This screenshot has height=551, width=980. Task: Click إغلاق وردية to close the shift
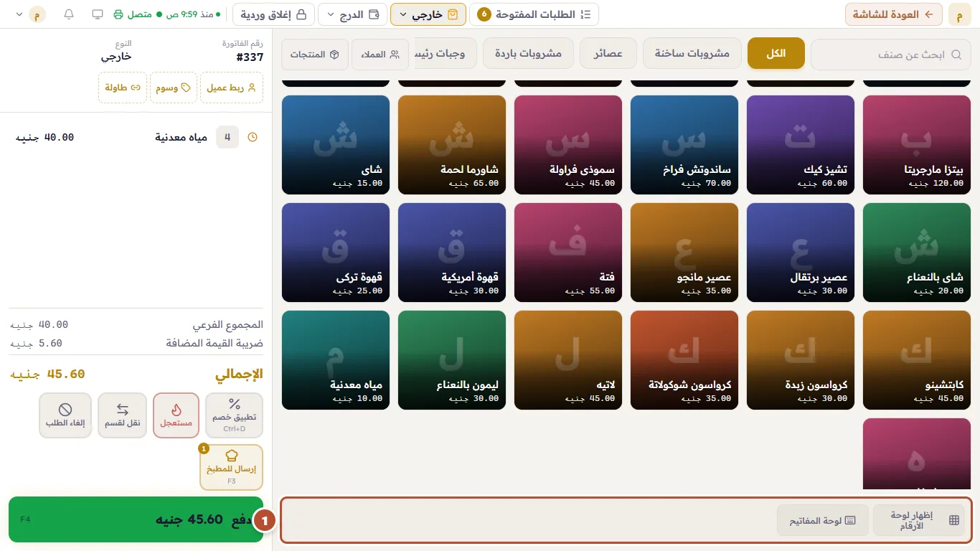point(273,14)
